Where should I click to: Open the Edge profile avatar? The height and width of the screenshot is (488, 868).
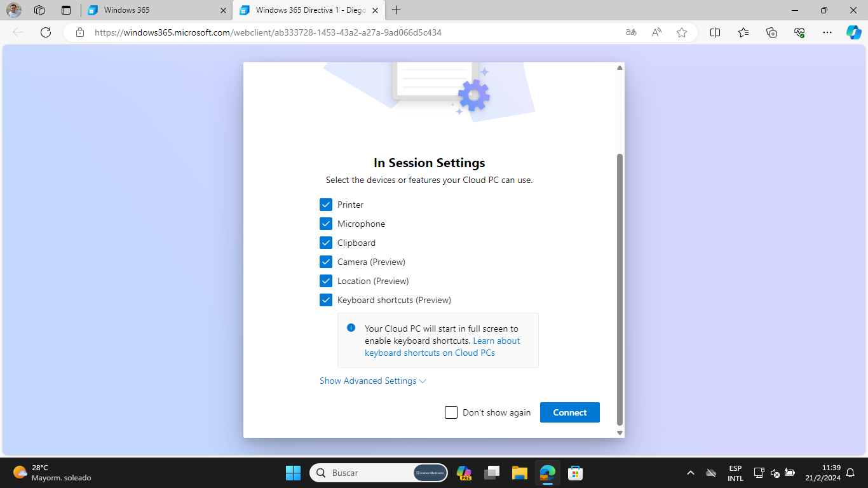(x=14, y=10)
